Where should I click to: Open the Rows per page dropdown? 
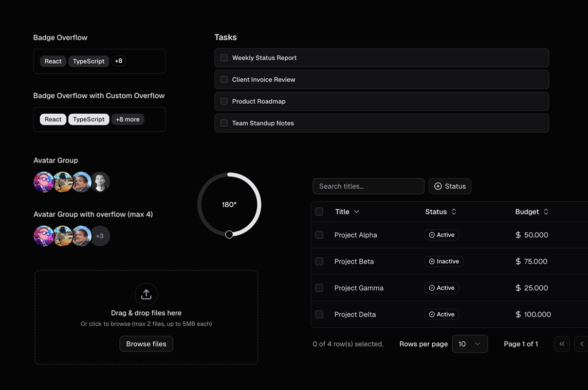click(469, 344)
